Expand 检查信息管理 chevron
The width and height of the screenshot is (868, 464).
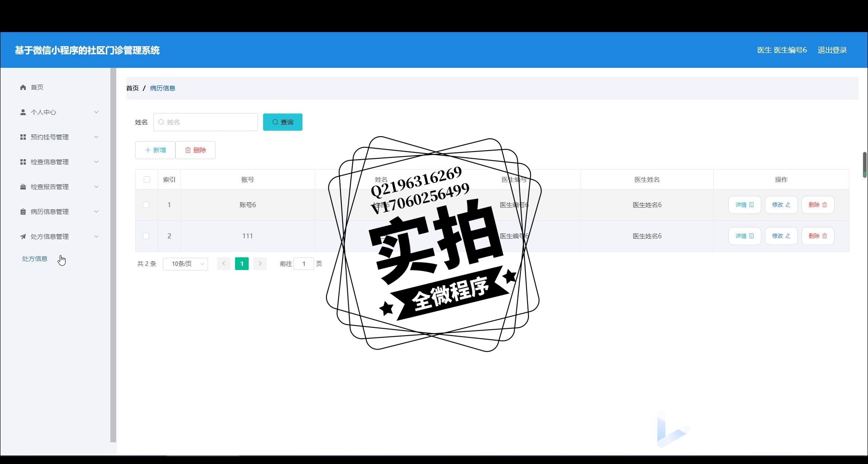96,162
